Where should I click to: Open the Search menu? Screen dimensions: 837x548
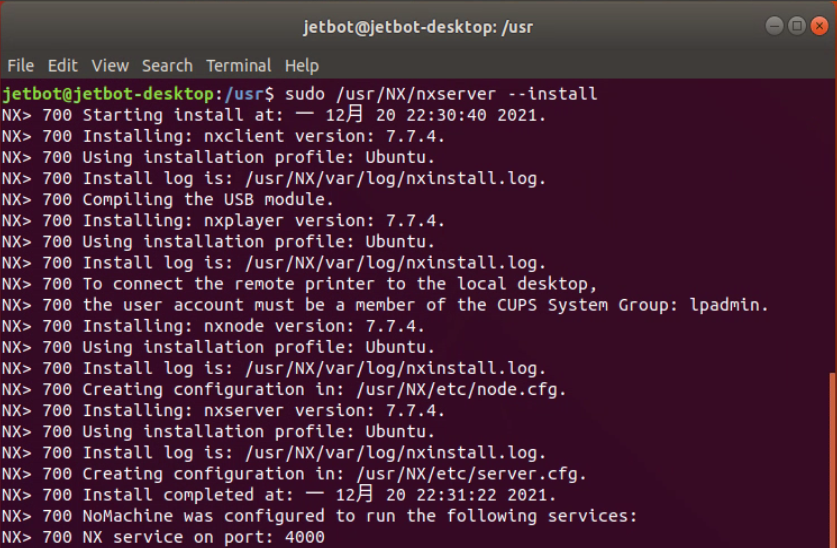pos(167,66)
